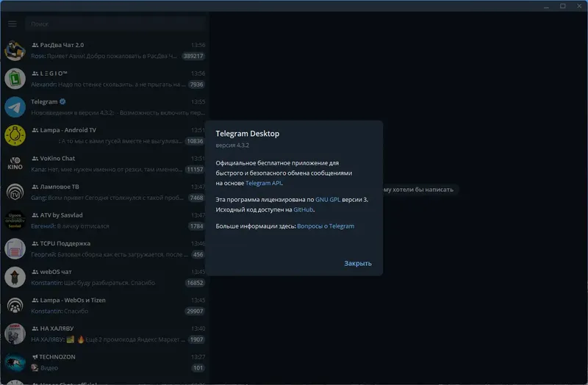Select the Telegram chat title
The width and height of the screenshot is (588, 385).
click(x=44, y=101)
